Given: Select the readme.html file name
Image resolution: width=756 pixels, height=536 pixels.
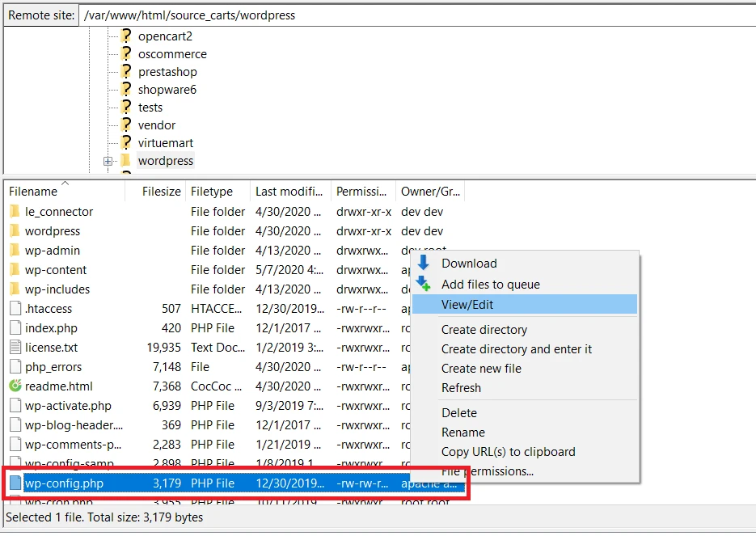Looking at the screenshot, I should click(58, 386).
